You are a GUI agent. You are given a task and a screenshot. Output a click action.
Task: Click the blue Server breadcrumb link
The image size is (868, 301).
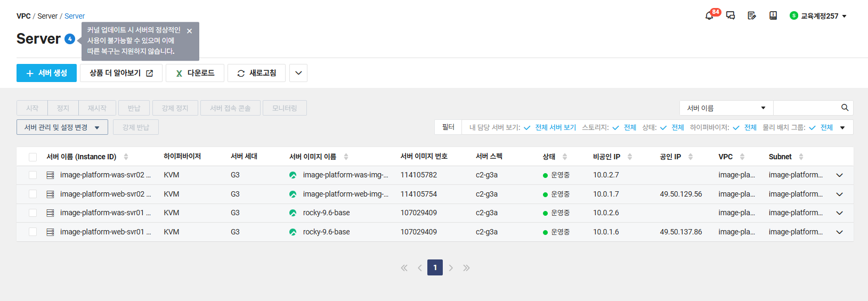click(x=75, y=16)
